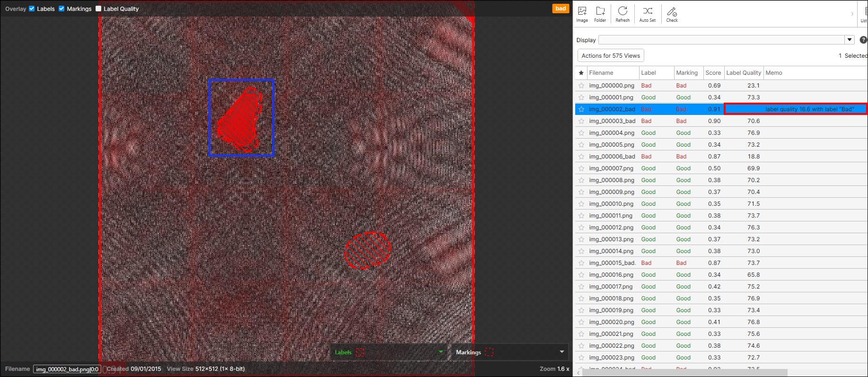Expand the Markings dropdown on the image viewer
Screen dimensions: 868x377
(561, 352)
